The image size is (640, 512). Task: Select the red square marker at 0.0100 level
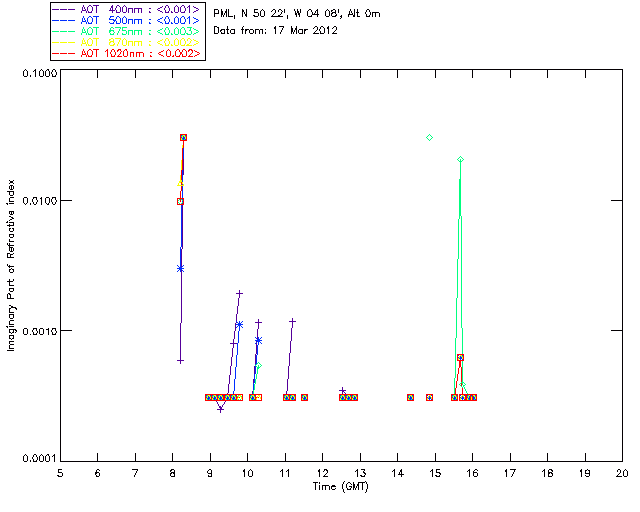(x=180, y=201)
